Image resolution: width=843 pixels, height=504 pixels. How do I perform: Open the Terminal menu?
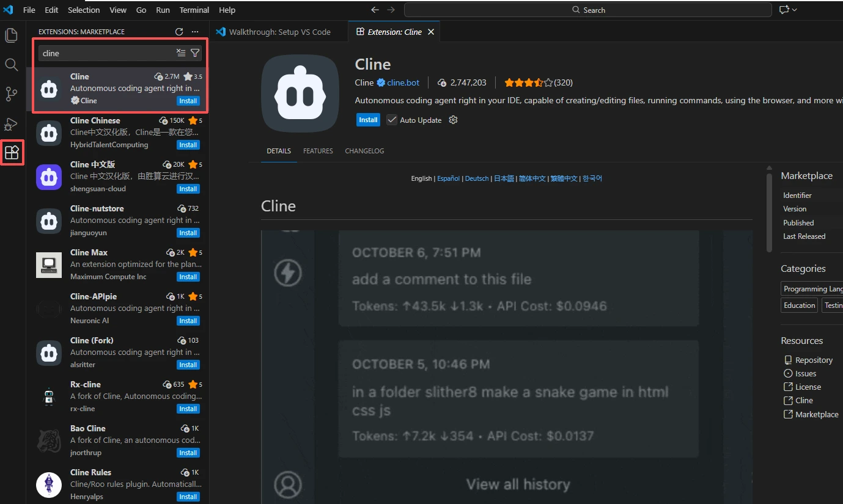194,10
